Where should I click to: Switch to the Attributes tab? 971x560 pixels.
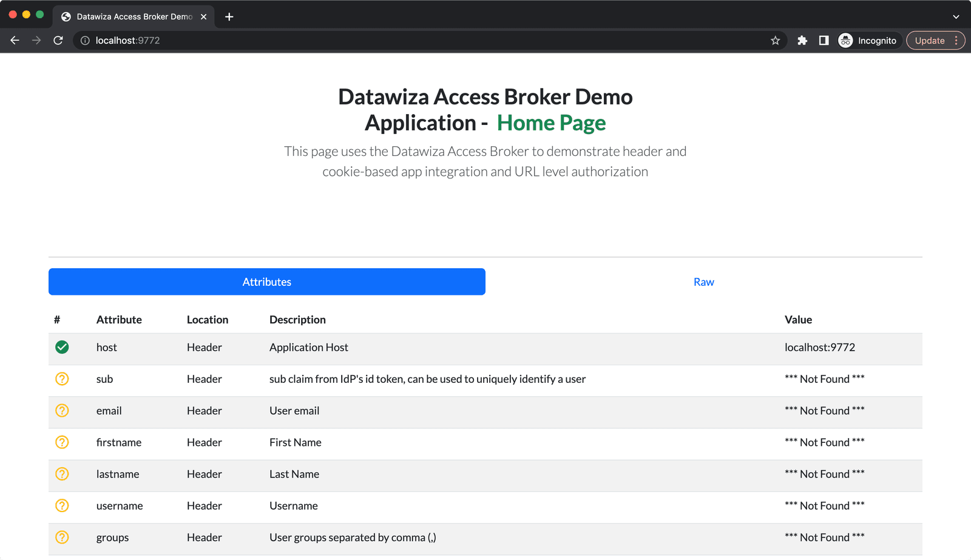coord(267,282)
